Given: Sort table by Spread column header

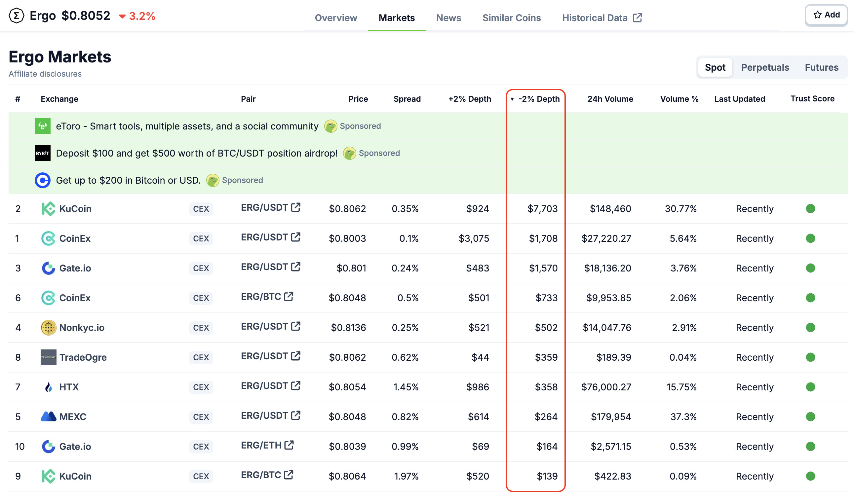Looking at the screenshot, I should click(407, 99).
